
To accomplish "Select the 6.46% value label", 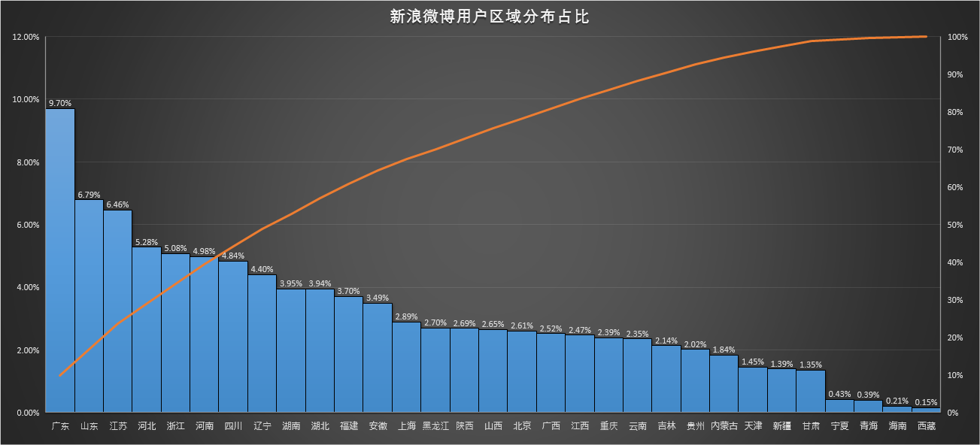I will click(x=118, y=204).
